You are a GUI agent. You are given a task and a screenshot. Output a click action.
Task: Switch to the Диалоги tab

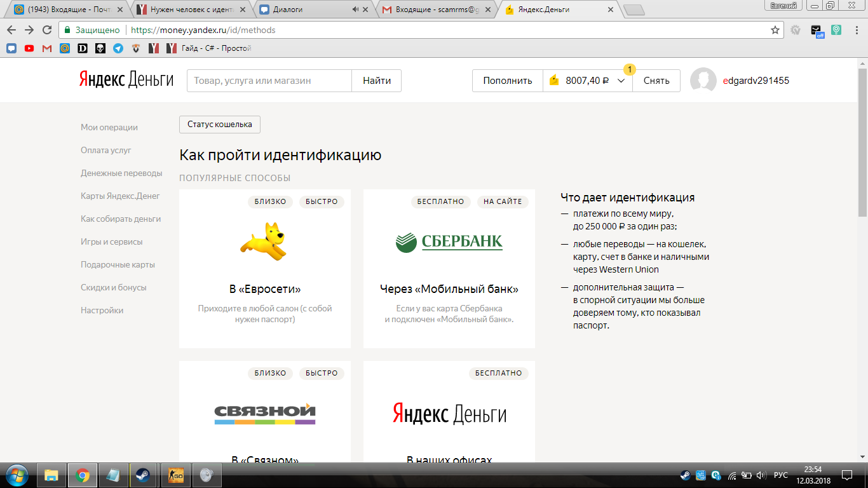click(x=305, y=10)
